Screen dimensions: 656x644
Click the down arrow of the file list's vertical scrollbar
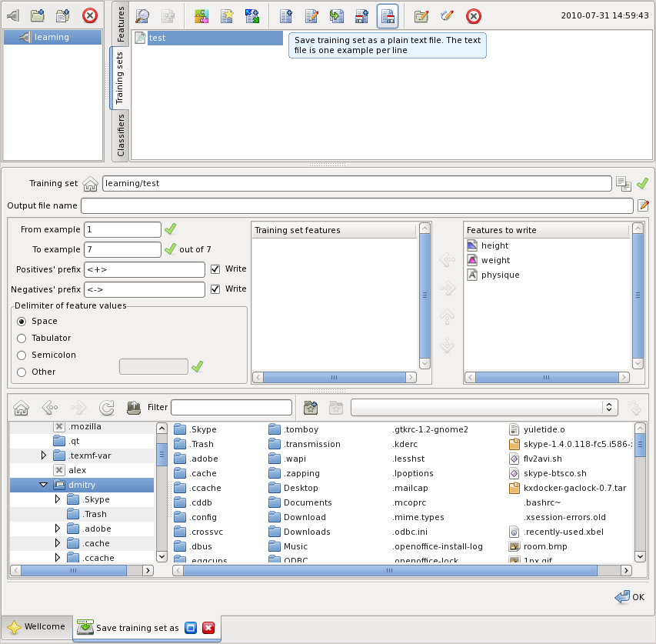point(640,556)
